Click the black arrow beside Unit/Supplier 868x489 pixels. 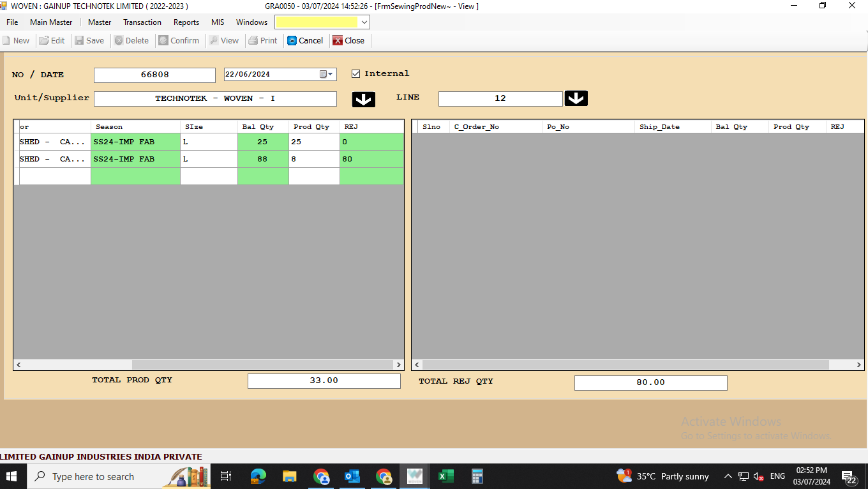coord(364,100)
